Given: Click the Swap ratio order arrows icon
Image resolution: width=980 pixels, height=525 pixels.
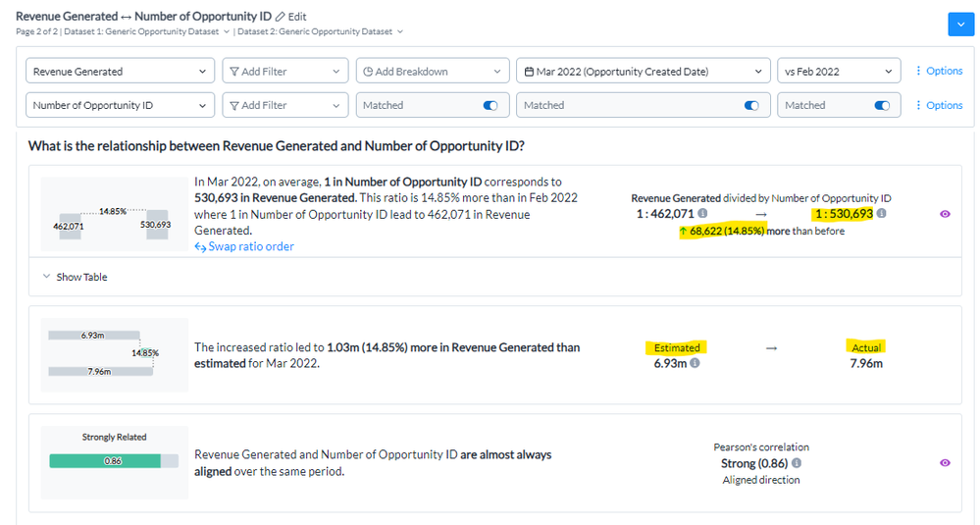Looking at the screenshot, I should click(200, 247).
